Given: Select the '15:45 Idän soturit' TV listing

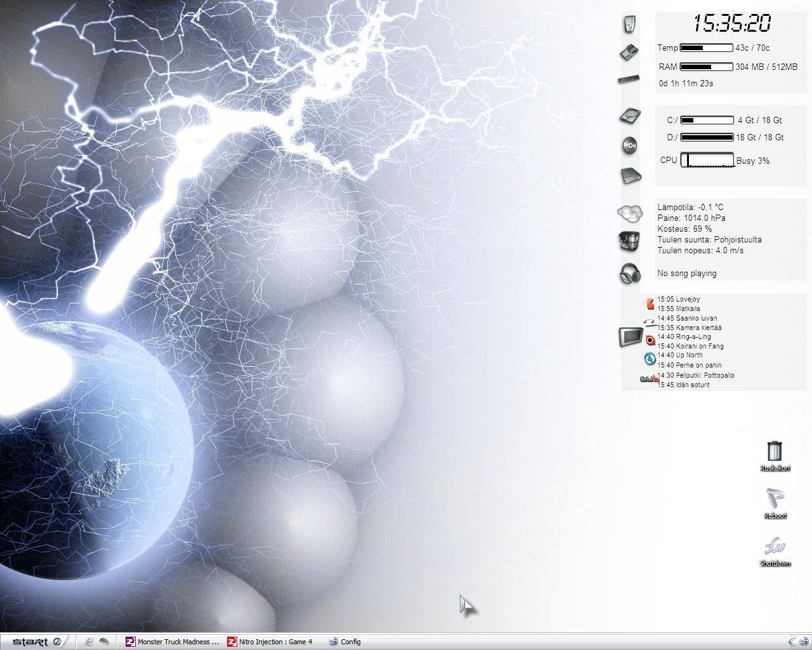Looking at the screenshot, I should click(x=683, y=385).
